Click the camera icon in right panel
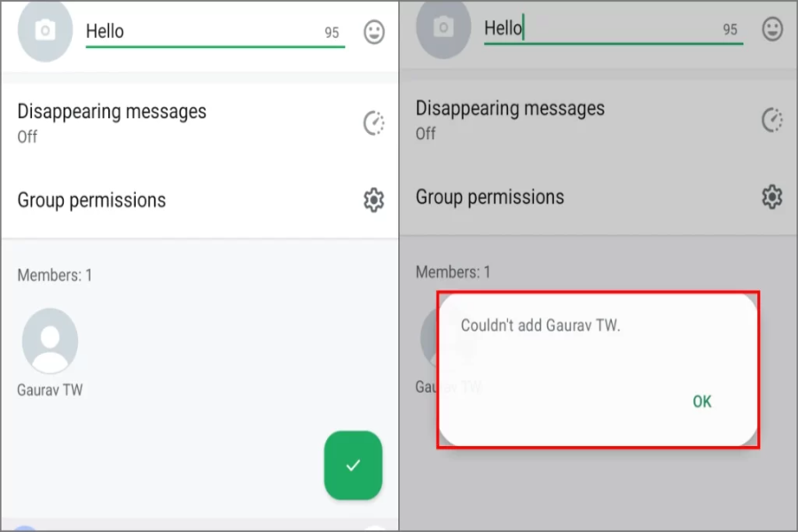798x532 pixels. click(x=443, y=28)
